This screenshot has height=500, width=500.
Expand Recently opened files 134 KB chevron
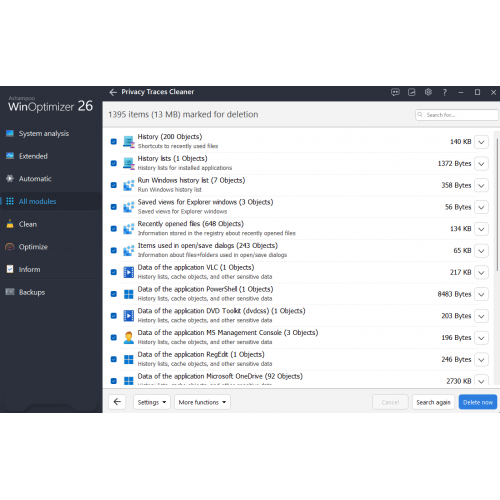(481, 229)
